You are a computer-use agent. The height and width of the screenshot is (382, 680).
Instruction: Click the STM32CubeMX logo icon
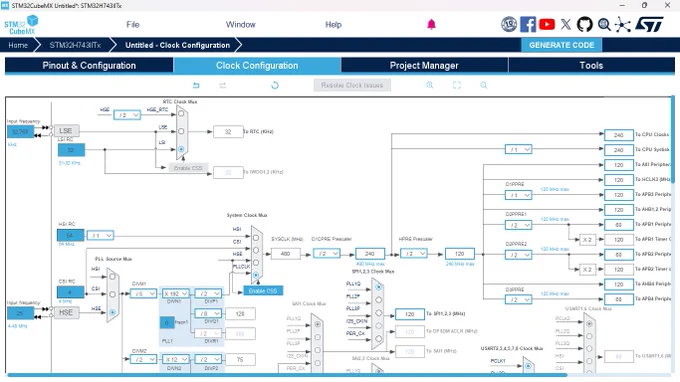21,25
